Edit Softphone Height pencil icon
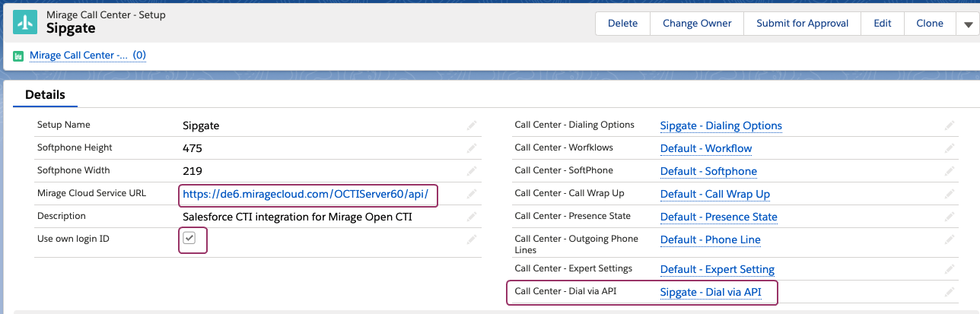The image size is (980, 314). click(x=472, y=148)
